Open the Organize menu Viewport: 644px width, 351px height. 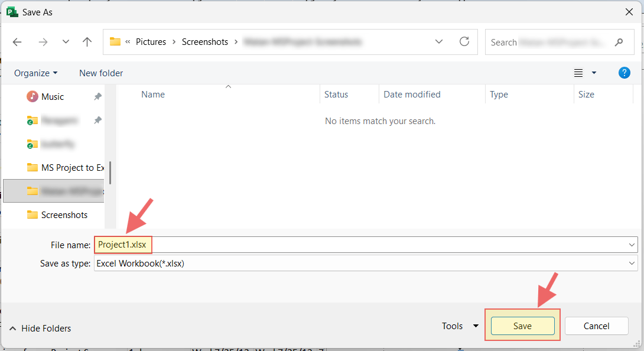click(35, 73)
